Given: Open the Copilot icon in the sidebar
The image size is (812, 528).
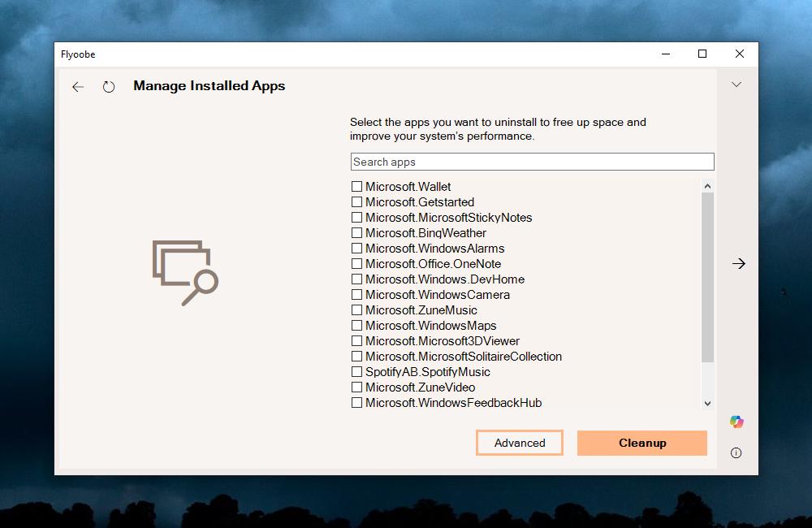Looking at the screenshot, I should [x=736, y=422].
